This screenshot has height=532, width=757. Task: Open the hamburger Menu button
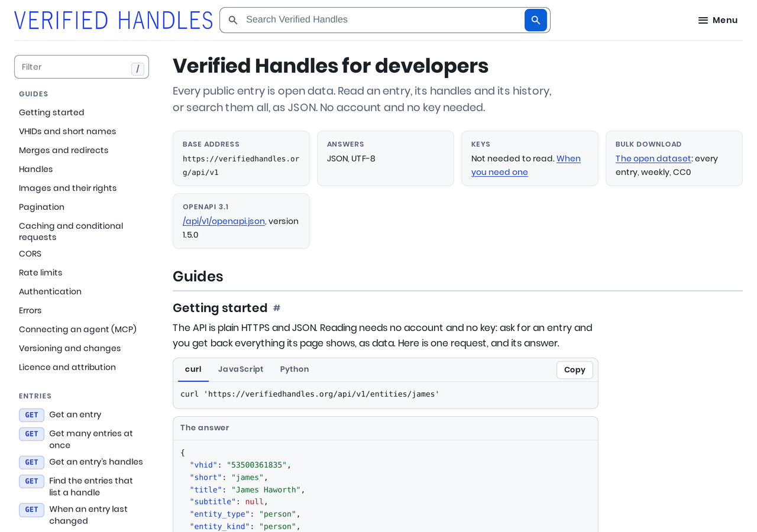pyautogui.click(x=717, y=20)
